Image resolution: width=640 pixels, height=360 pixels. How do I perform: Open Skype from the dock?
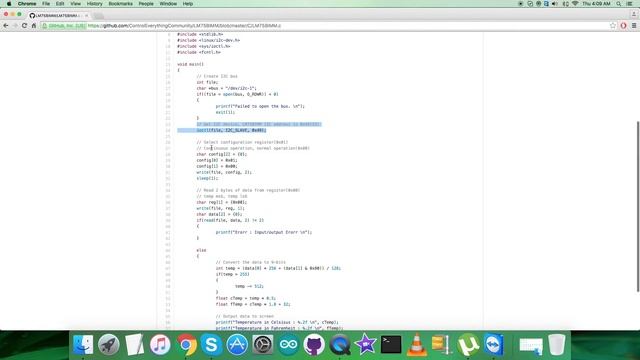pyautogui.click(x=211, y=345)
